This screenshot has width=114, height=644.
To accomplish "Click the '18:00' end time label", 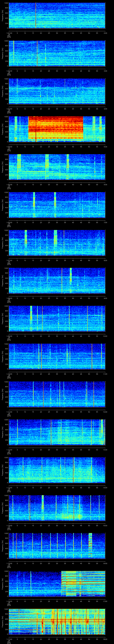I will point(105,639).
